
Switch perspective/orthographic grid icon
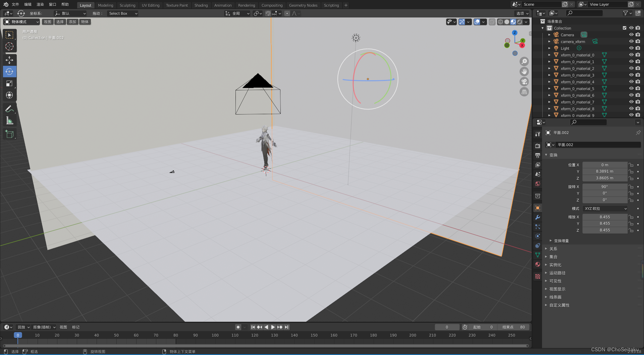(524, 92)
